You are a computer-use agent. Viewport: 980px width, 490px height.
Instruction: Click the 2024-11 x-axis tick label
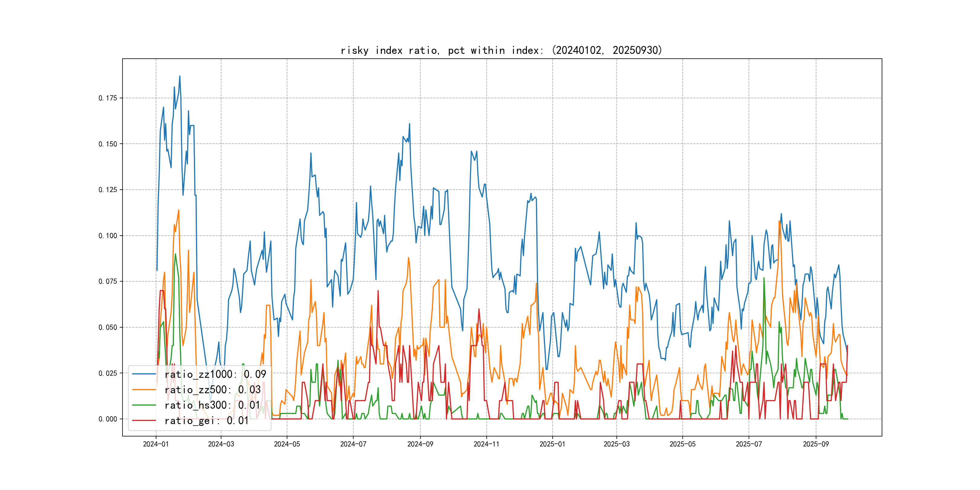(486, 444)
